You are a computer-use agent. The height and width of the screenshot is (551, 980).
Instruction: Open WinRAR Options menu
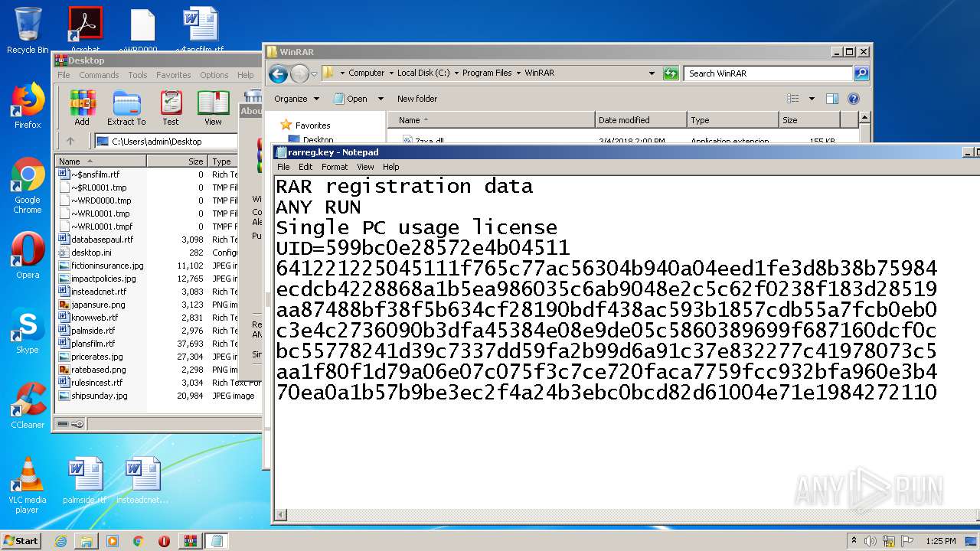pos(214,75)
